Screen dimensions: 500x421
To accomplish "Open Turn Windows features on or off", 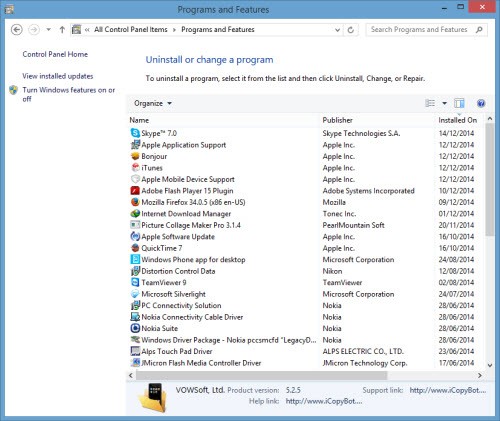I will point(68,94).
